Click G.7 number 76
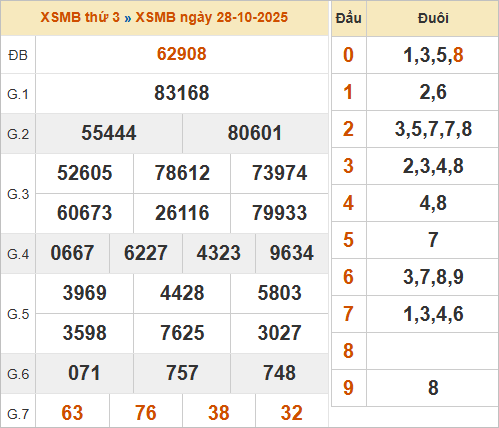Image resolution: width=499 pixels, height=428 pixels. 146,413
